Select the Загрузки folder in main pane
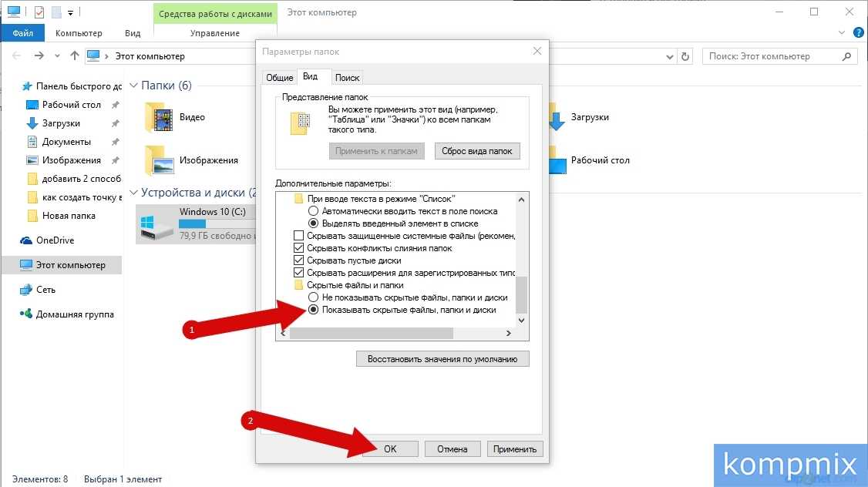Viewport: 868px width, 487px height. point(580,117)
